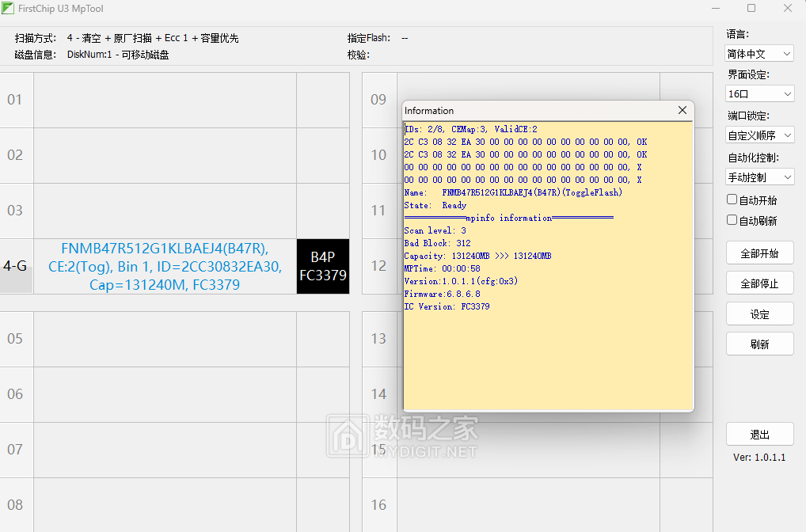This screenshot has height=532, width=806.
Task: Expand the 自动化控制 dropdown showing 手动控制
Action: pyautogui.click(x=759, y=177)
